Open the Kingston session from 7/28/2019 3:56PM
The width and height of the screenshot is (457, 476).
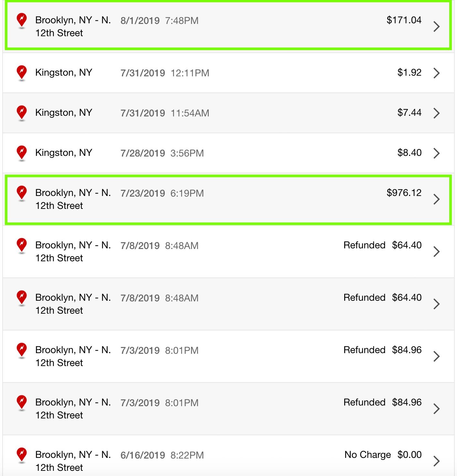228,153
